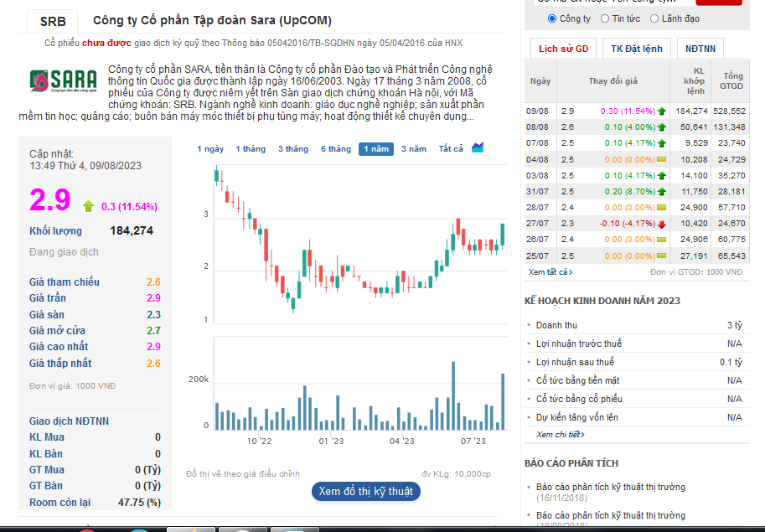The height and width of the screenshot is (532, 765).
Task: Open the NĐTNN tab
Action: click(x=700, y=49)
